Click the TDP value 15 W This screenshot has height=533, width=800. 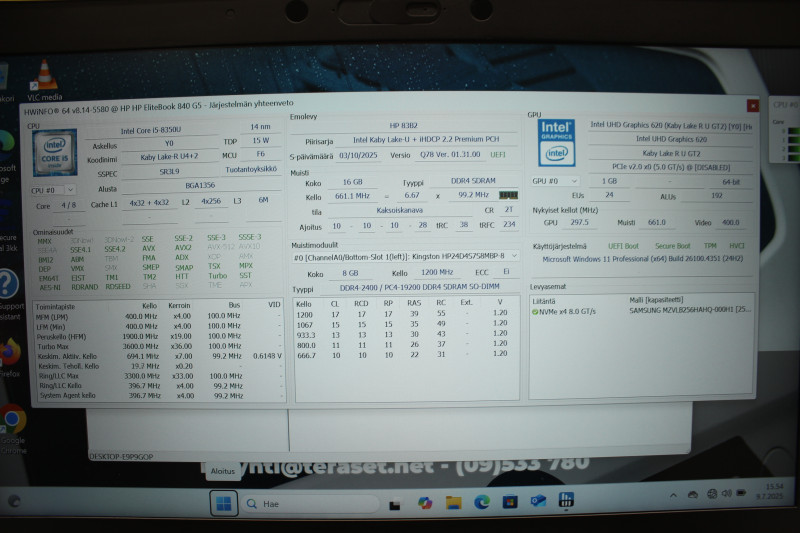(x=261, y=140)
